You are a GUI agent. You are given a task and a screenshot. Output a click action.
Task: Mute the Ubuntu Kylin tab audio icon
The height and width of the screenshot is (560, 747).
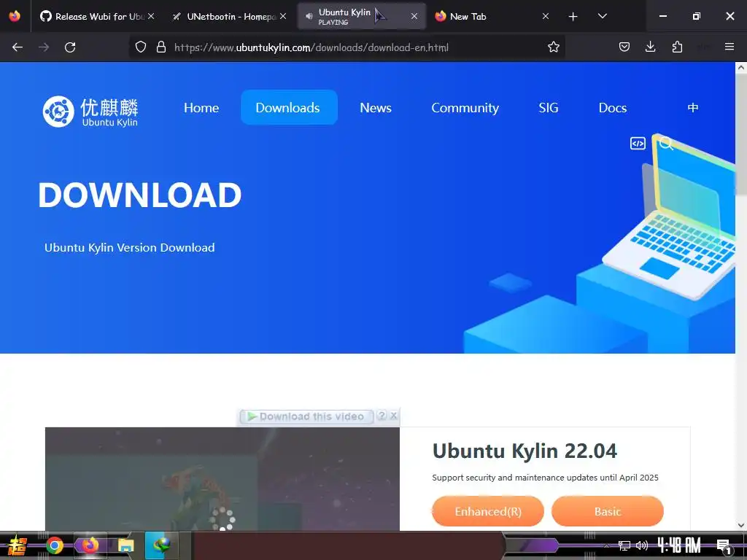(309, 16)
